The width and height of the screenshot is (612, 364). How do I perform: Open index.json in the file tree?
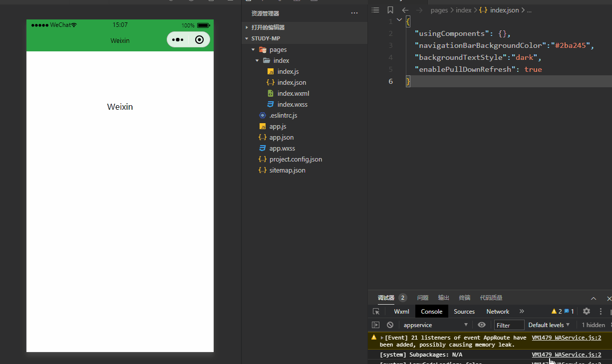[x=292, y=82]
